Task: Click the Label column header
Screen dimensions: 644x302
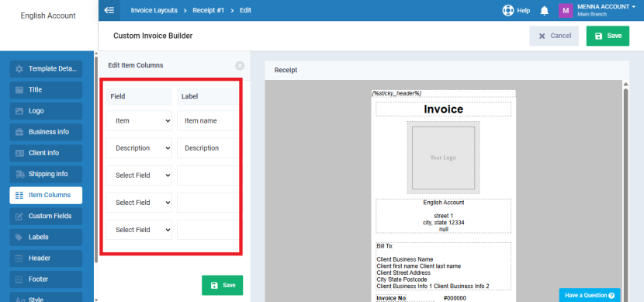Action: [x=208, y=96]
